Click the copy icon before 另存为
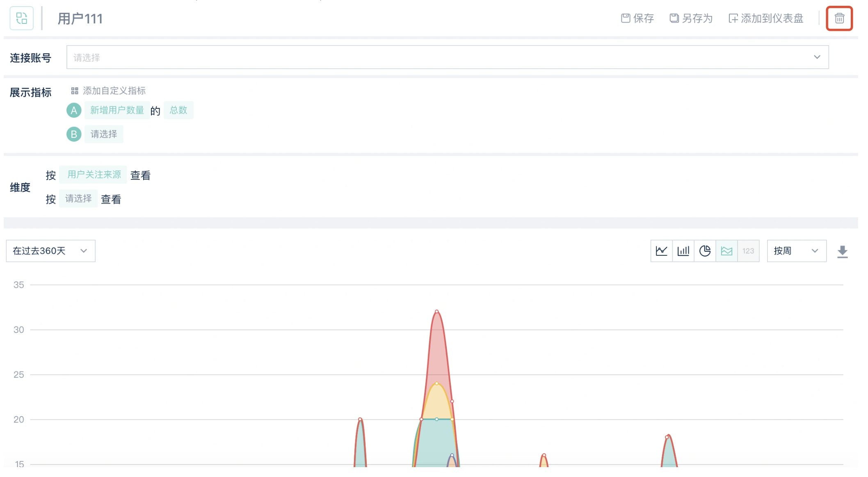Screen dimensions: 868x477 click(674, 18)
